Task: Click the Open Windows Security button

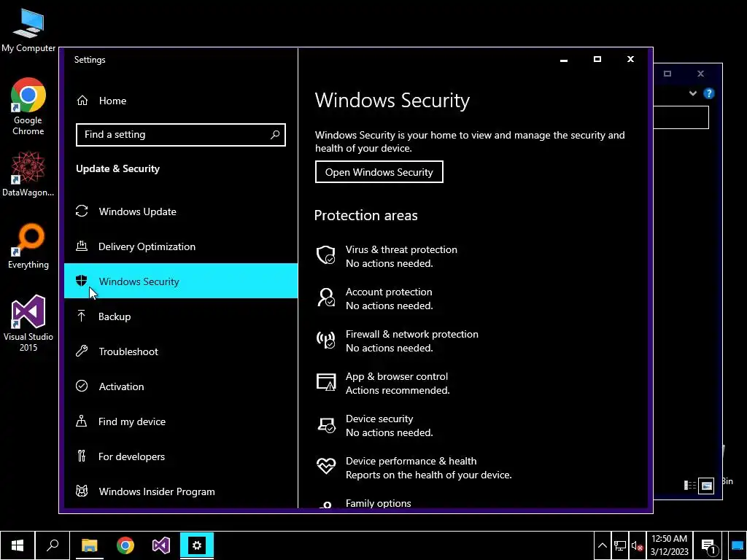Action: coord(379,172)
